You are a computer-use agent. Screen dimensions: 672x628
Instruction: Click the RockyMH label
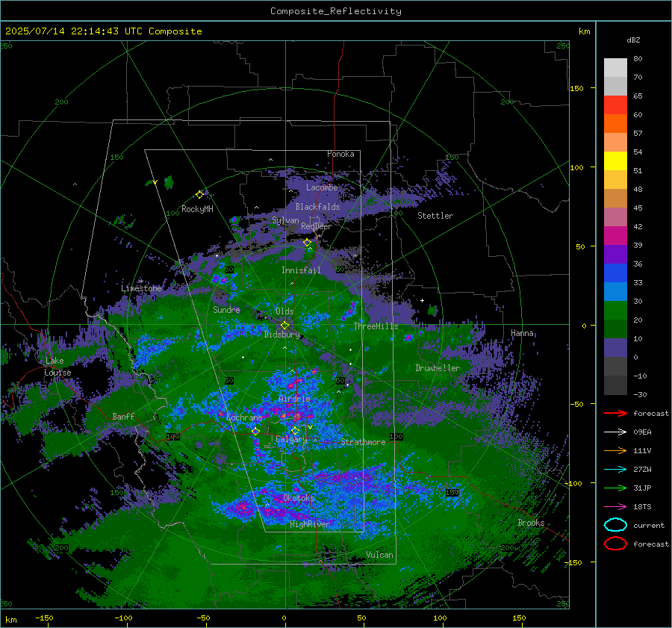coord(197,209)
